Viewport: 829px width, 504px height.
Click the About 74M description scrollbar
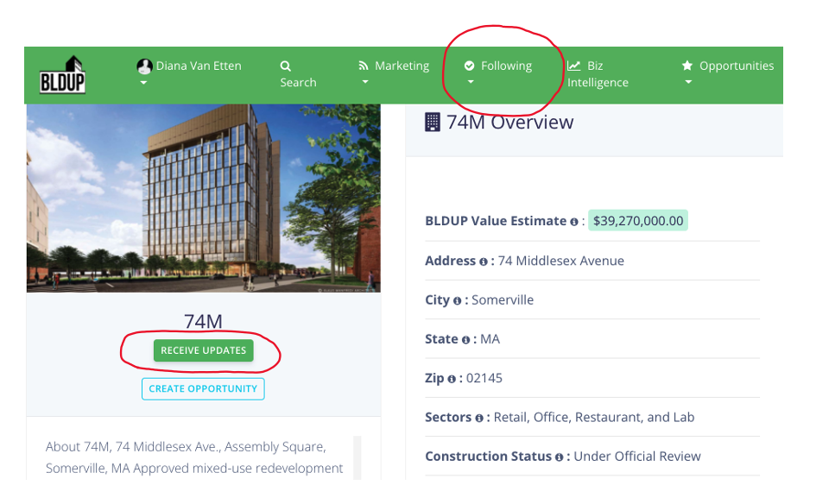358,457
